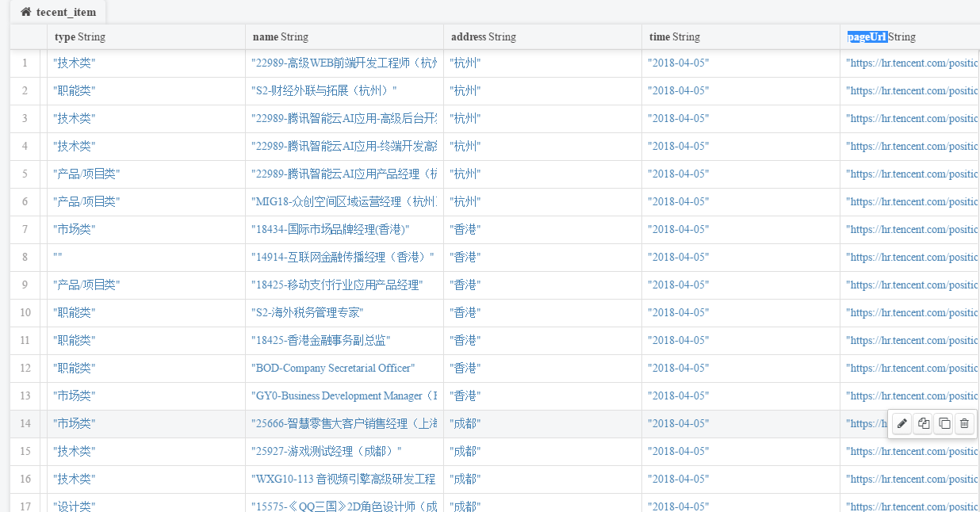980x512 pixels.
Task: Click "22989-腾讯智能云AI应用产品经理" name cell
Action: tap(344, 174)
